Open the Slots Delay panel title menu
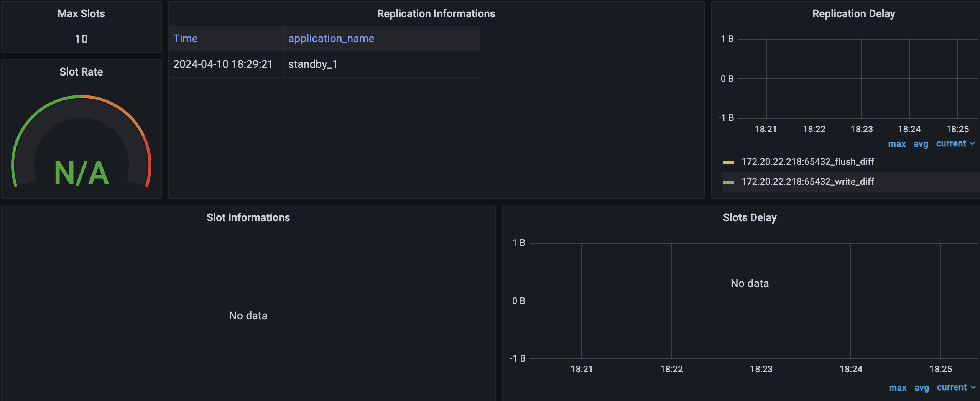This screenshot has height=401, width=980. (749, 218)
